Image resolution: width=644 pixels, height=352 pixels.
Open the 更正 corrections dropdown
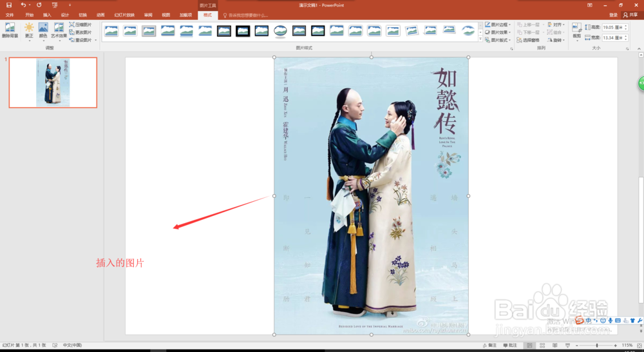29,32
